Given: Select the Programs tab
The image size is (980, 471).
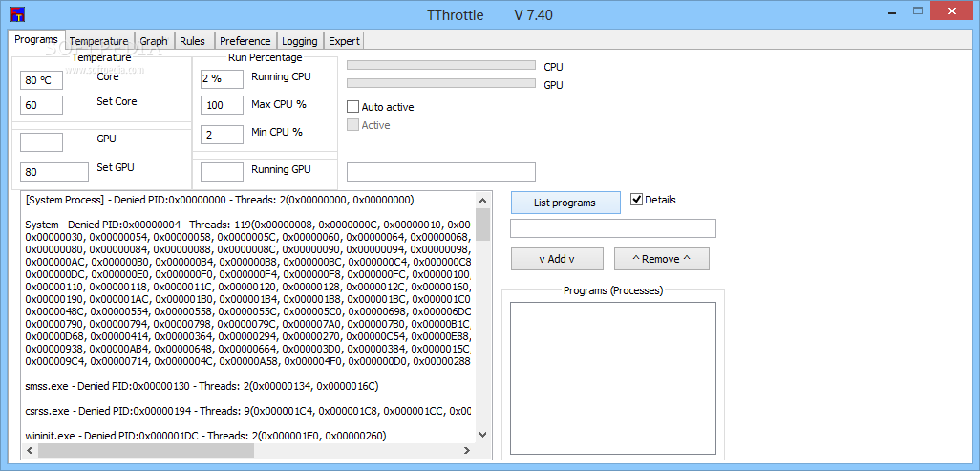Looking at the screenshot, I should tap(36, 39).
